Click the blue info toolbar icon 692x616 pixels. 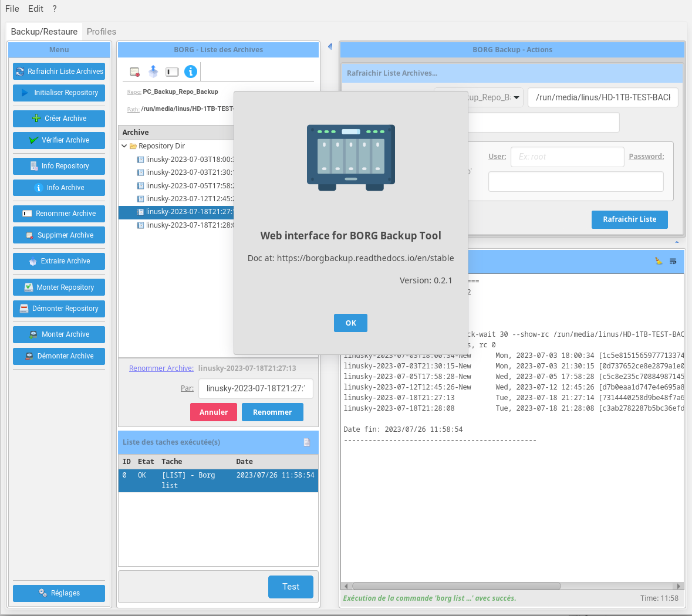[x=191, y=72]
